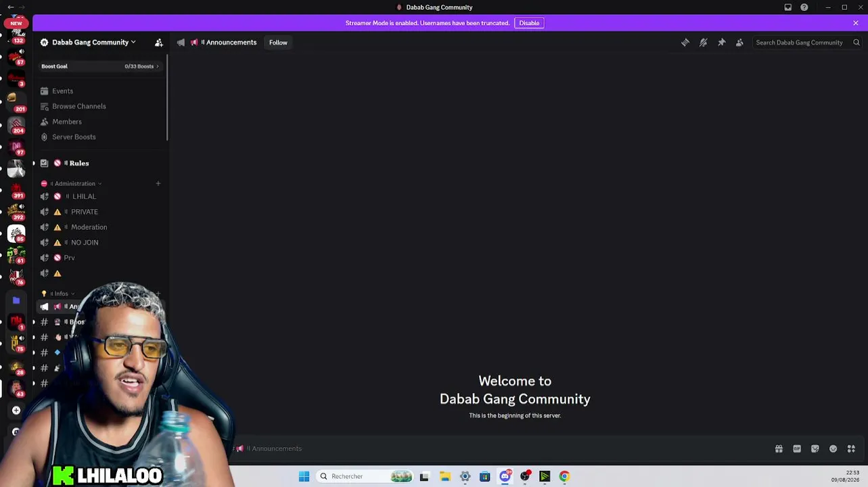Screen dimensions: 868x487
Task: Open File Explorer from taskbar
Action: [x=444, y=476]
